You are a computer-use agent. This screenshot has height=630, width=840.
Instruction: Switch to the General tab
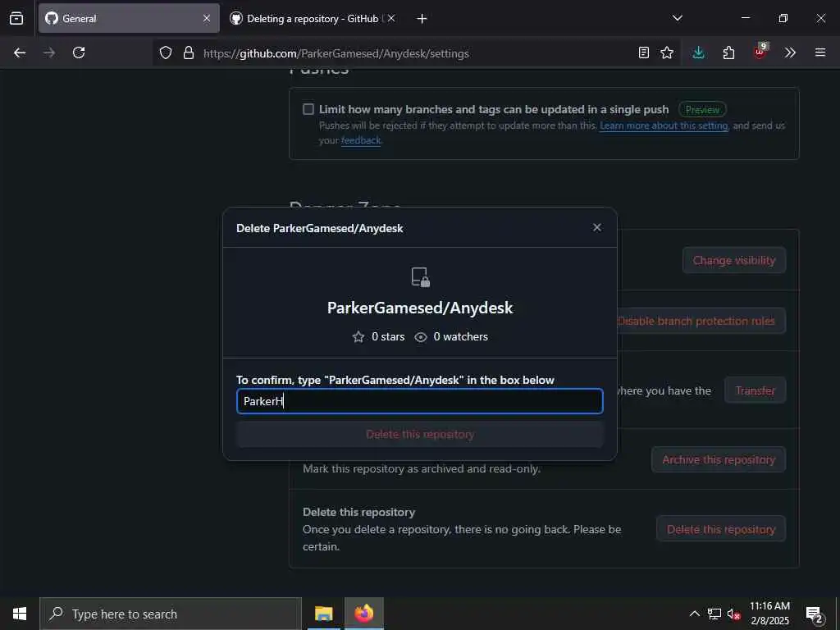[129, 18]
